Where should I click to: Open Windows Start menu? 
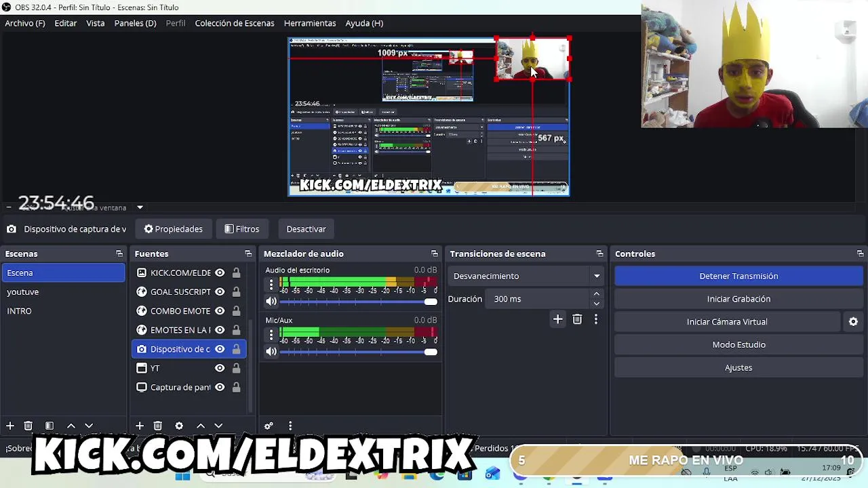[x=183, y=475]
